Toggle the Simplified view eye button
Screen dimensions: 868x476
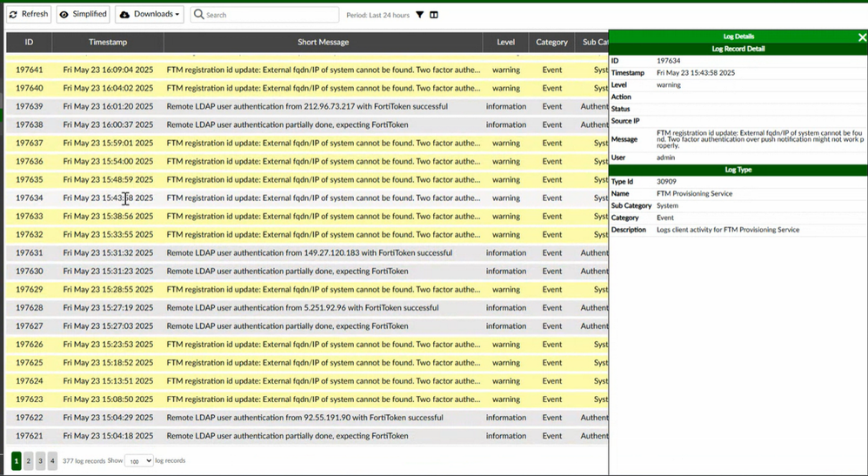click(83, 15)
